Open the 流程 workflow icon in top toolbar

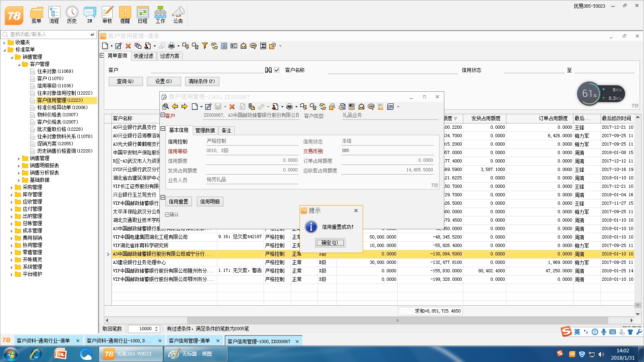coord(54,15)
